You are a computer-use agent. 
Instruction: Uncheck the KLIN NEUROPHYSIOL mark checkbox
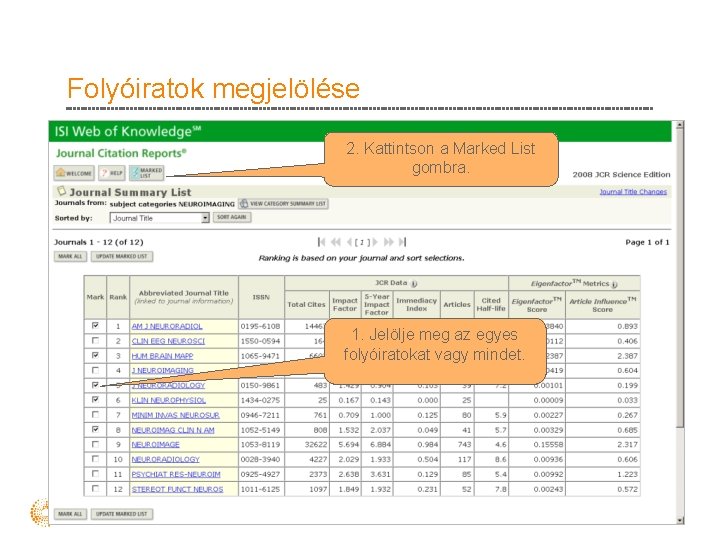point(96,399)
